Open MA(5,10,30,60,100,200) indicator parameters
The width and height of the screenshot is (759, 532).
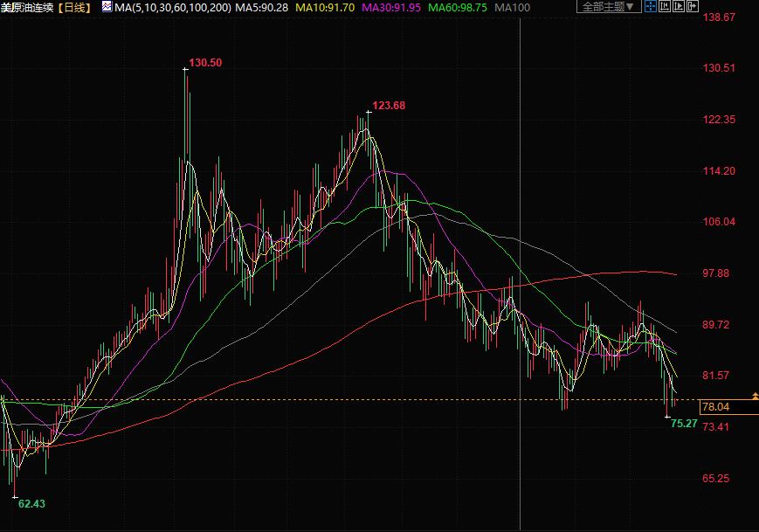173,7
